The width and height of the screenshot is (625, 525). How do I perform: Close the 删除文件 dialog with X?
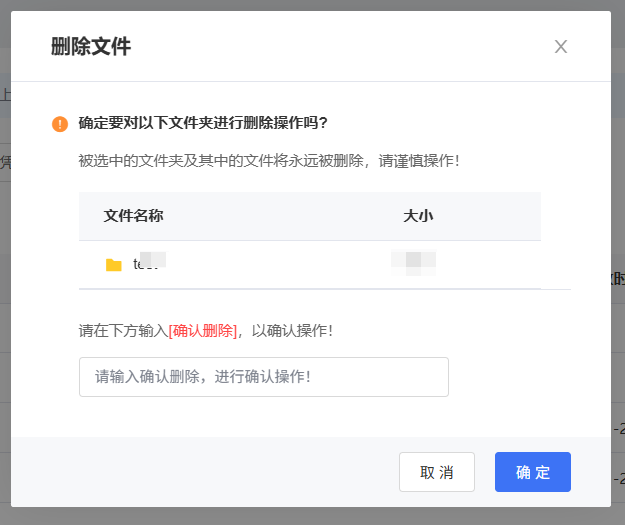pyautogui.click(x=561, y=46)
